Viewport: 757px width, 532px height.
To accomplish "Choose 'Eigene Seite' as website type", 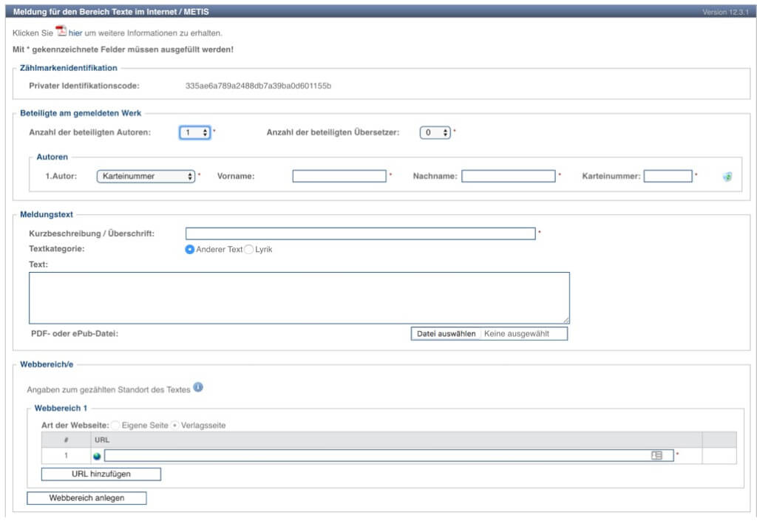I will click(115, 426).
